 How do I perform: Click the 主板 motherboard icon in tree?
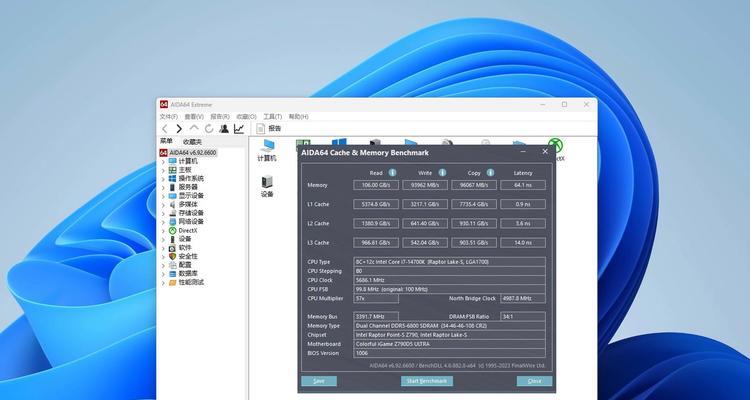173,170
